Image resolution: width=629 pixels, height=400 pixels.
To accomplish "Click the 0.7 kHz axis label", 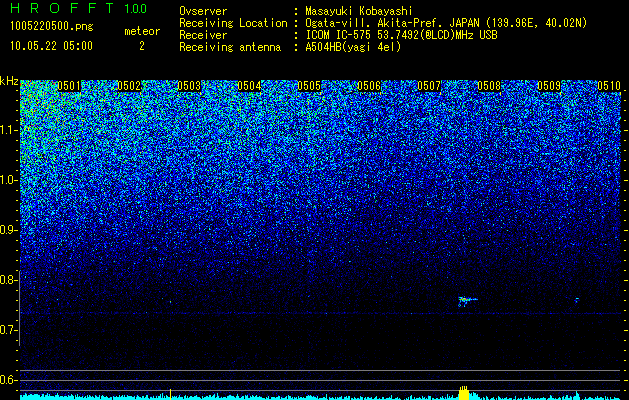I will (9, 330).
